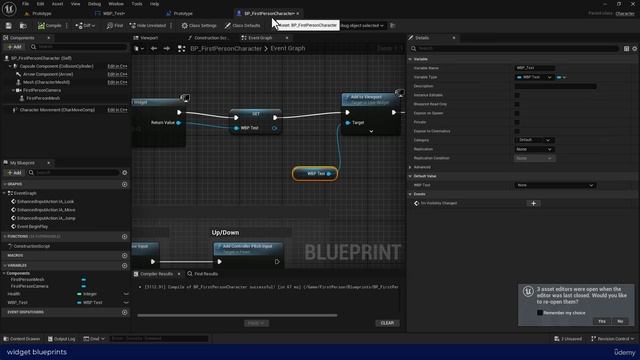Toggle visibility eye of the Health variable

126,294
